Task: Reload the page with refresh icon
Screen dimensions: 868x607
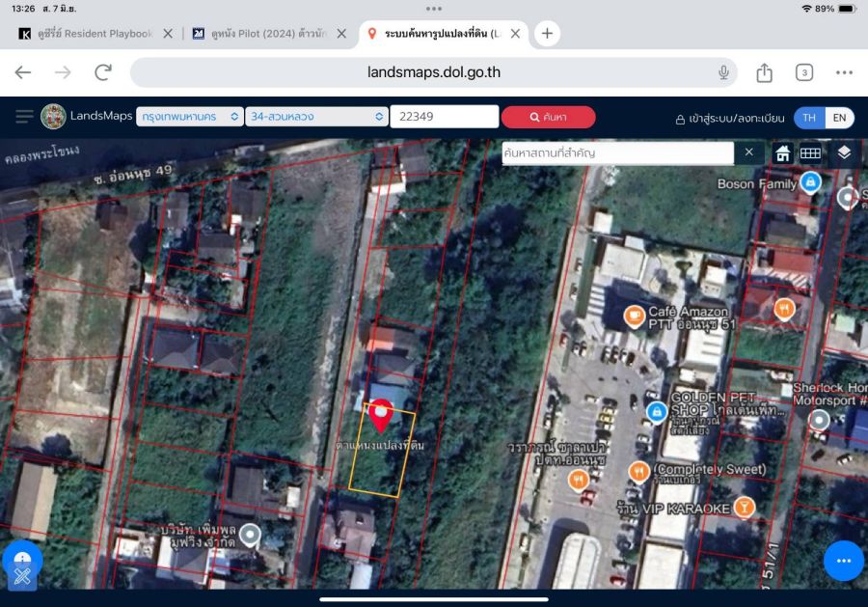Action: [103, 72]
